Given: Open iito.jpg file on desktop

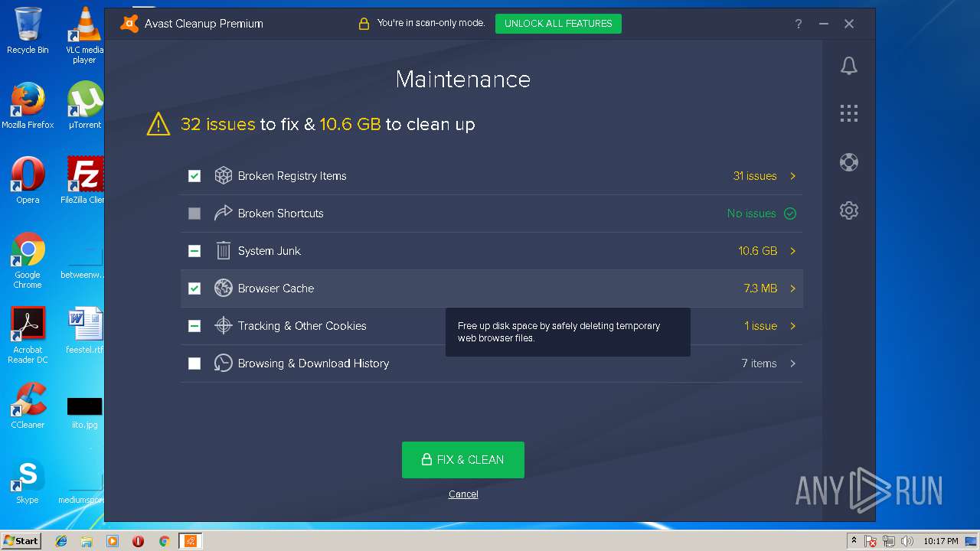Looking at the screenshot, I should click(x=84, y=412).
